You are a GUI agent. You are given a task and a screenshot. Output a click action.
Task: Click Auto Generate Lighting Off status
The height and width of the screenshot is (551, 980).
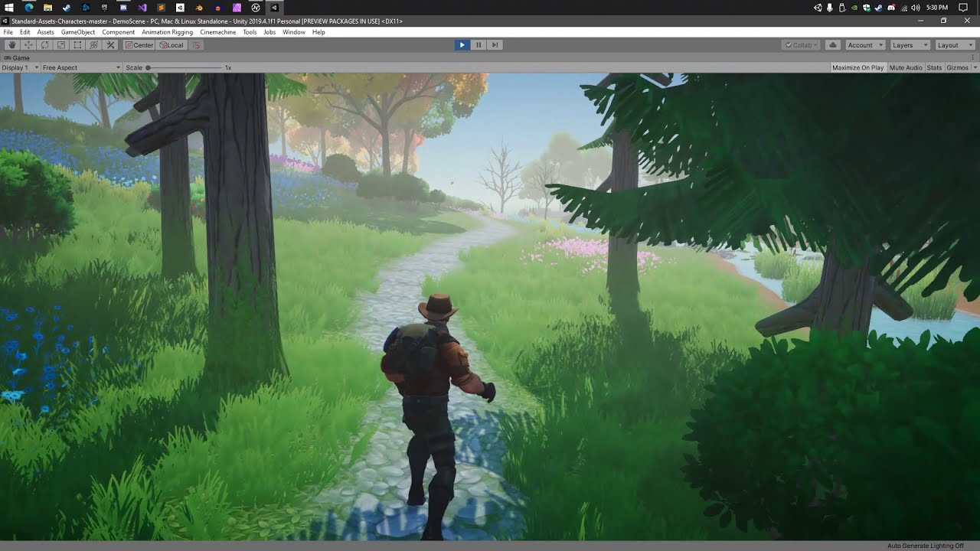[x=926, y=546]
